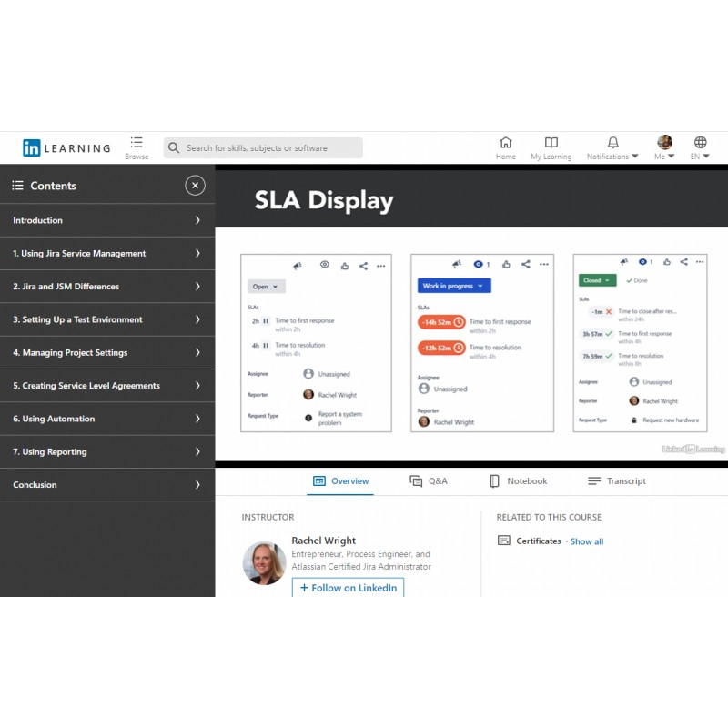Click thumbs-up in Work in progress card
This screenshot has height=728, width=728.
pyautogui.click(x=506, y=264)
